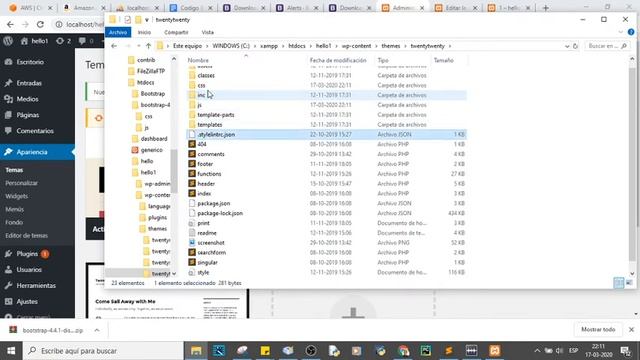640x360 pixels.
Task: Open the address bar history dropdown
Action: pyautogui.click(x=567, y=46)
